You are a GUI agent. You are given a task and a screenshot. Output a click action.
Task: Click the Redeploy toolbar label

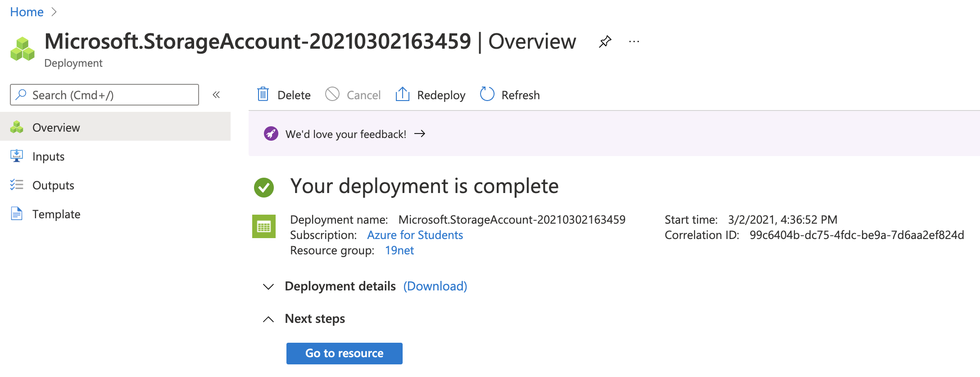pos(441,95)
